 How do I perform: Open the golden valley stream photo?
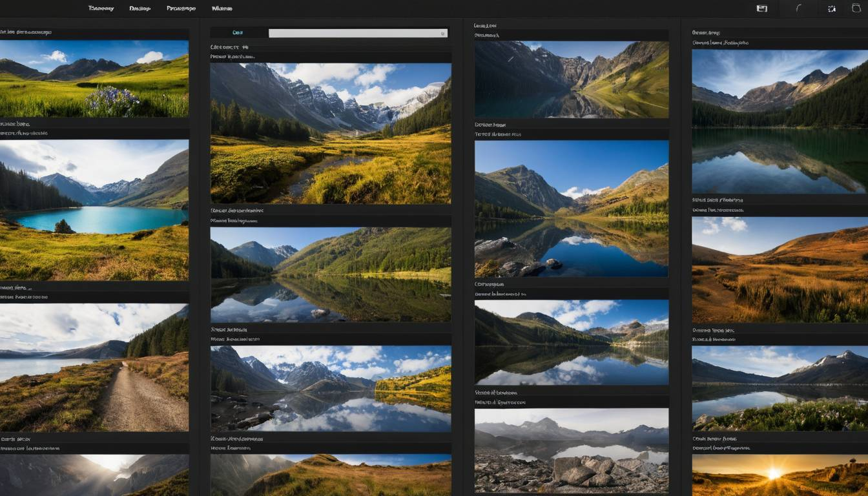point(331,133)
